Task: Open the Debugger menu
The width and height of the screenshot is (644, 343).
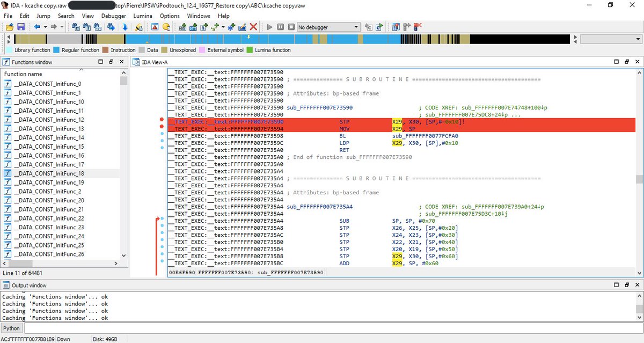Action: 114,16
